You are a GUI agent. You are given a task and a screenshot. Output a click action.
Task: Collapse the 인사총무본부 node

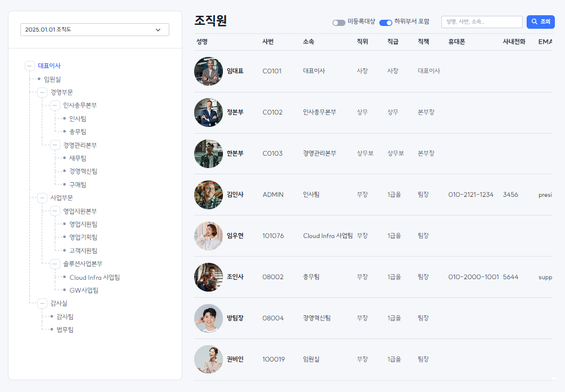55,105
